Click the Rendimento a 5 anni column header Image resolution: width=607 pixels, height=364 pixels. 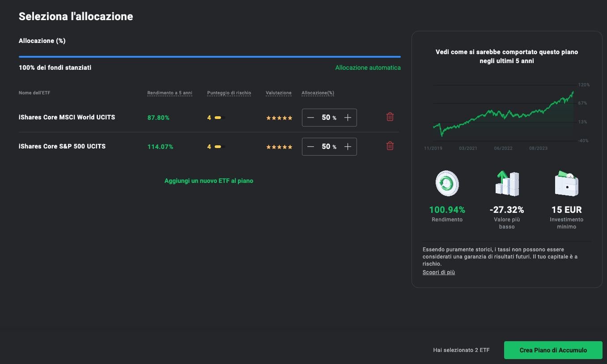(x=170, y=93)
